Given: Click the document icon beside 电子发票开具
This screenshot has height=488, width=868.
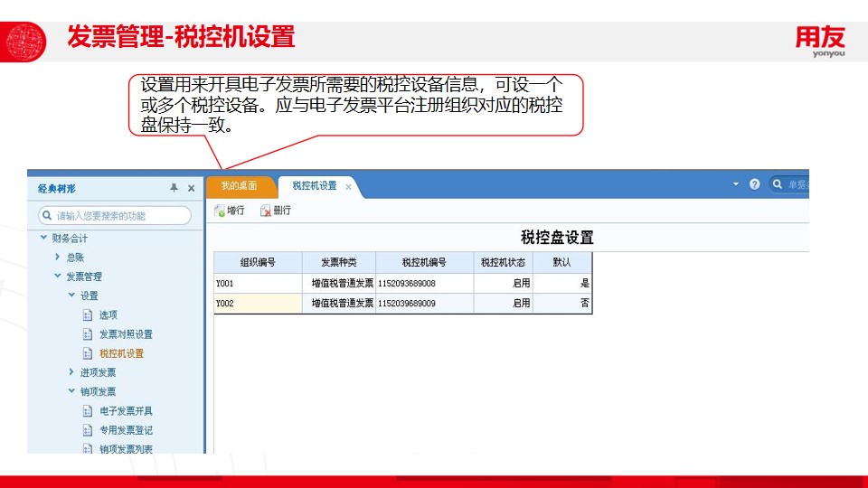Looking at the screenshot, I should 88,411.
